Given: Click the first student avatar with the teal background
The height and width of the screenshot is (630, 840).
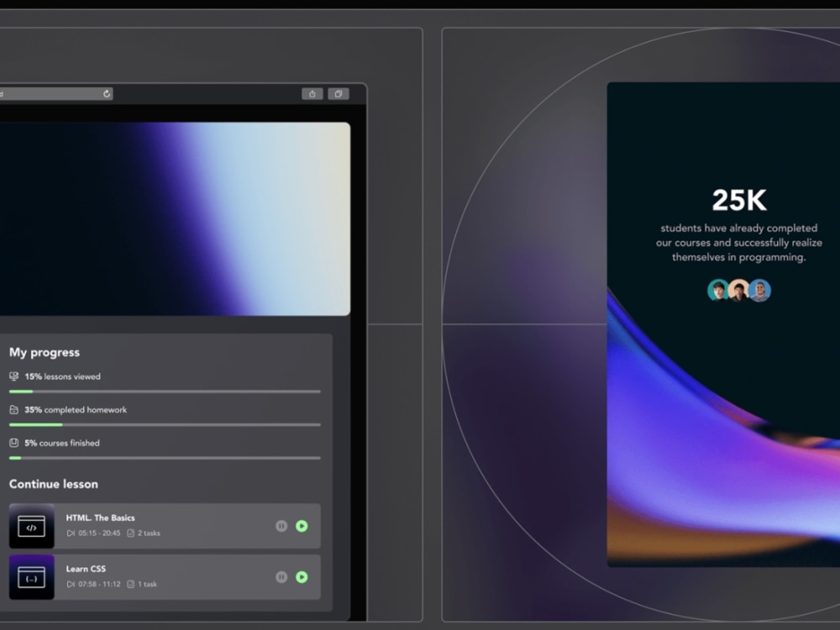Looking at the screenshot, I should click(x=718, y=291).
